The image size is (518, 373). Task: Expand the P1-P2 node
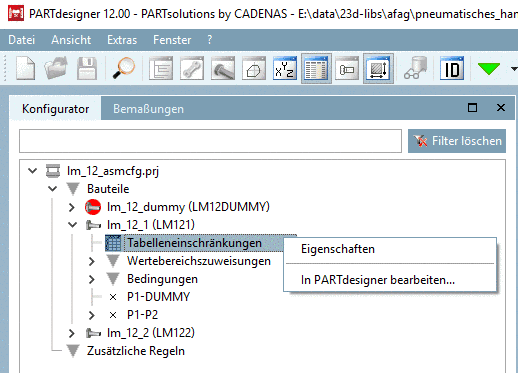[92, 315]
